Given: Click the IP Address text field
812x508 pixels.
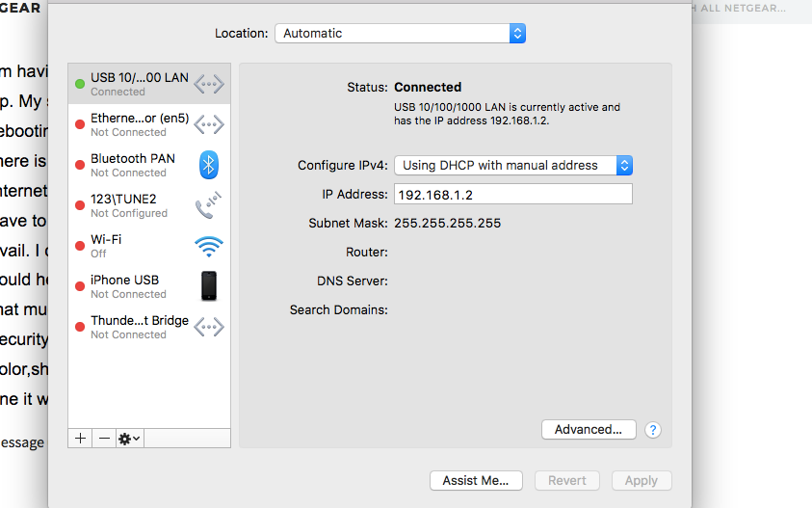Looking at the screenshot, I should click(513, 195).
